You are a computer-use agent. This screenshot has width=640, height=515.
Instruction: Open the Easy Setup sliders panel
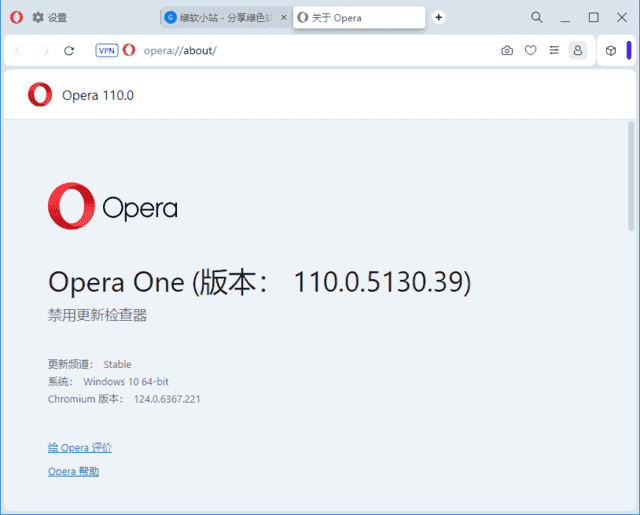pyautogui.click(x=554, y=51)
